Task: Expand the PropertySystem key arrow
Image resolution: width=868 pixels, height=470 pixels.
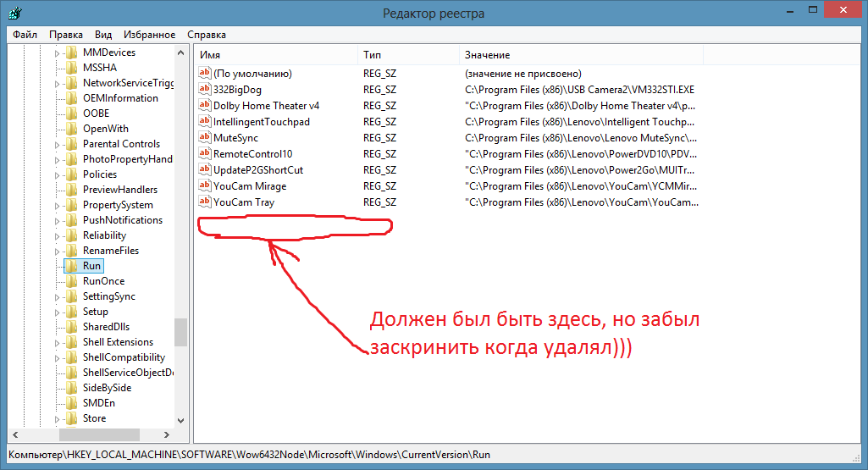Action: click(x=57, y=206)
